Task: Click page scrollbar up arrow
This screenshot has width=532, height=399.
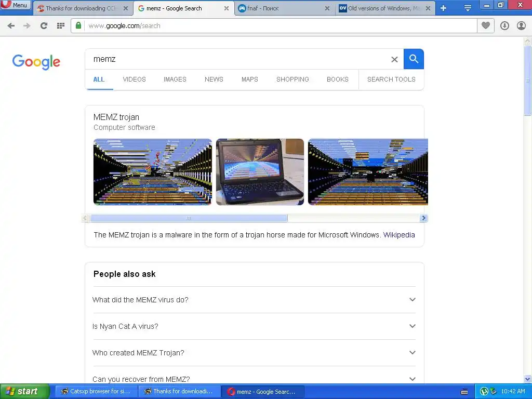Action: coord(528,42)
